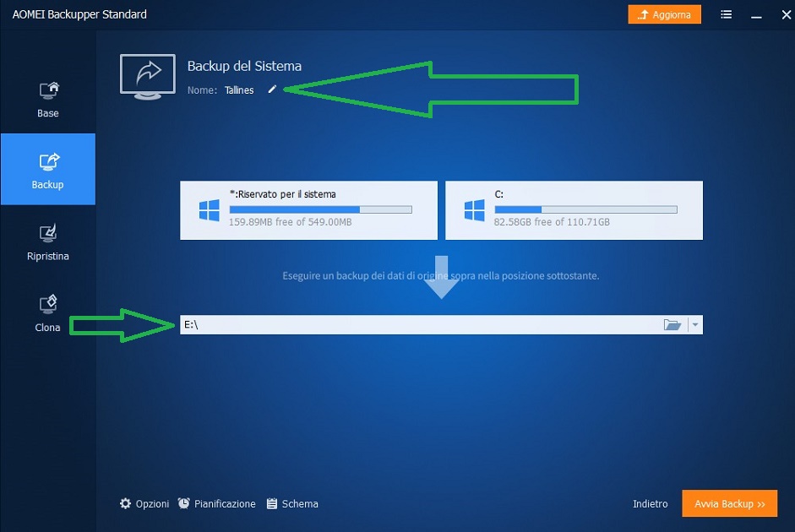Select the C: partition card
This screenshot has height=532, width=795.
pyautogui.click(x=574, y=210)
